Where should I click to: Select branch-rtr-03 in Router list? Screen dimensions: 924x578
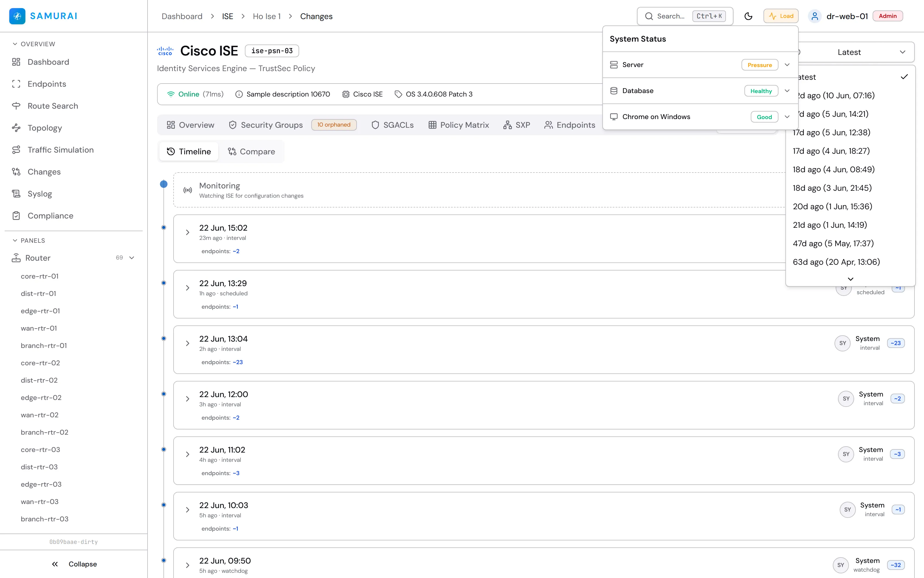pos(45,519)
